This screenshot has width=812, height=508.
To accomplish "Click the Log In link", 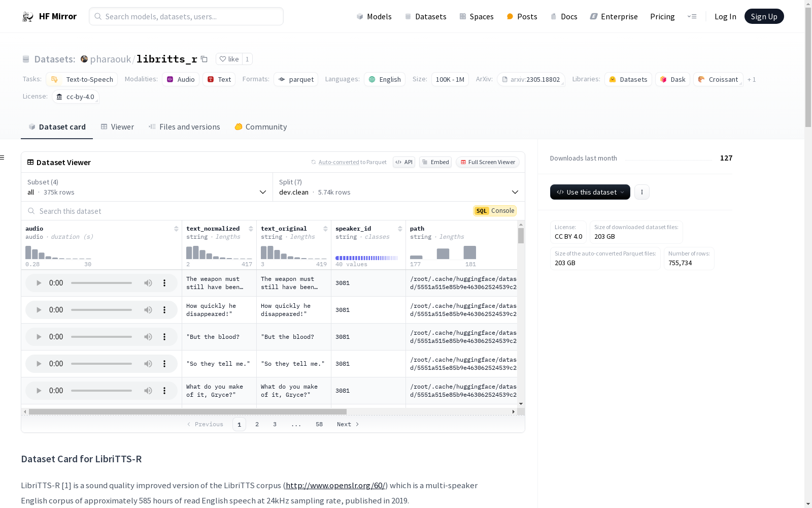I will [x=725, y=16].
